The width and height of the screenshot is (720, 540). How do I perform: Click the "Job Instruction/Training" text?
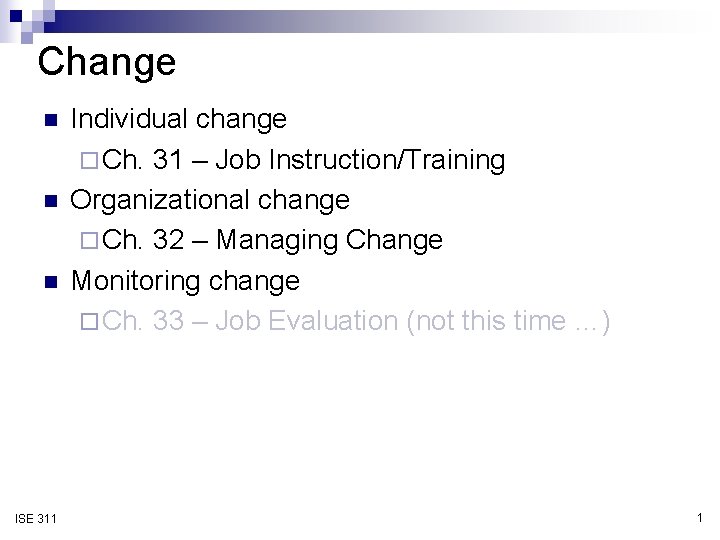click(x=360, y=160)
